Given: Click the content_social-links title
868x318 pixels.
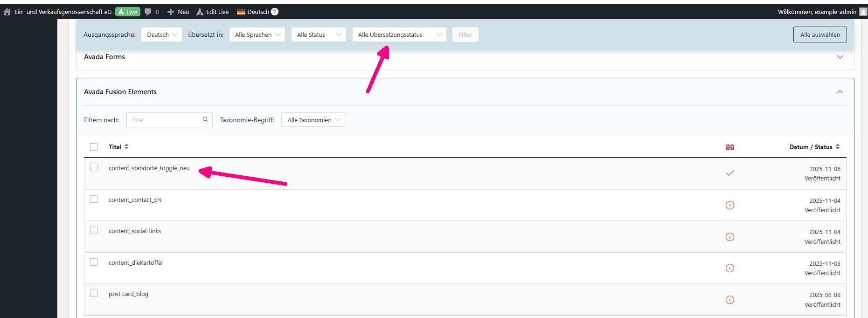Looking at the screenshot, I should (135, 231).
